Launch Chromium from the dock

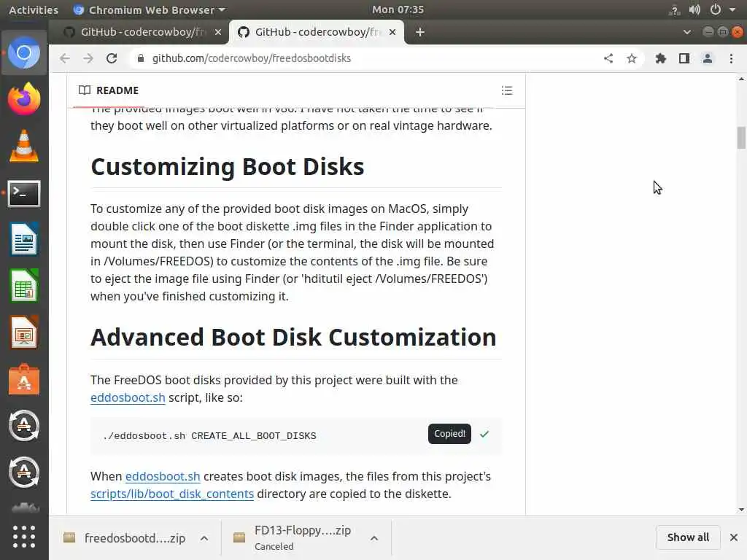[x=24, y=52]
